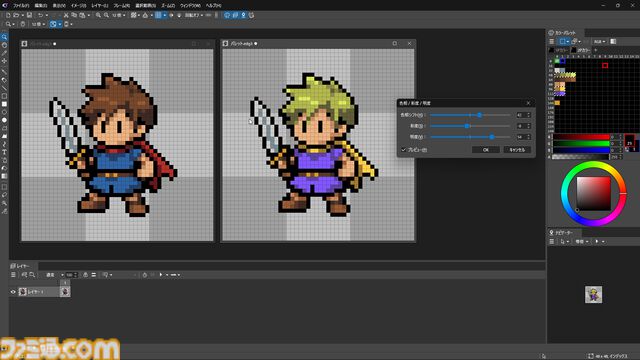Image resolution: width=640 pixels, height=360 pixels.
Task: Open the dropdown beside the grid toggle
Action: coord(164,15)
